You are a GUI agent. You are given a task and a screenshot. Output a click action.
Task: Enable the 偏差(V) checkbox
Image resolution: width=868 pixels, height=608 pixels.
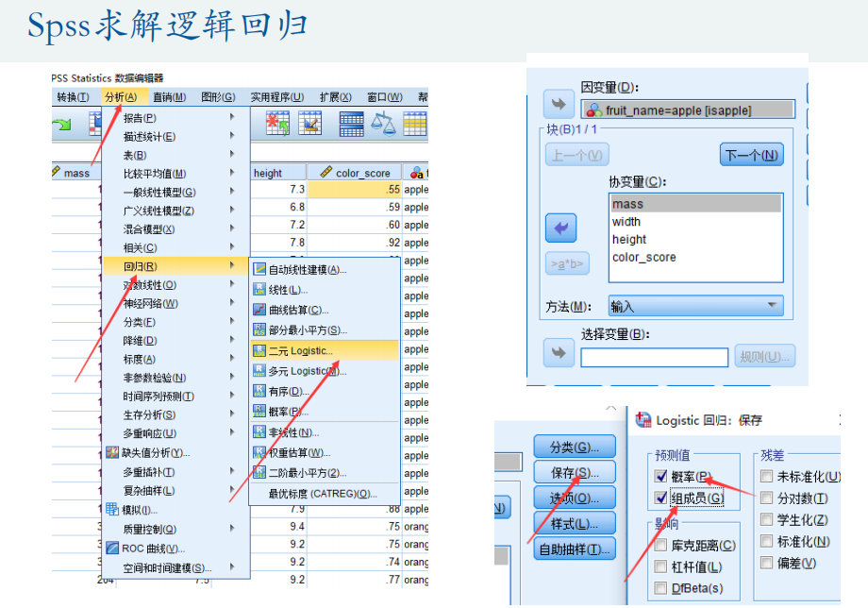tap(767, 563)
